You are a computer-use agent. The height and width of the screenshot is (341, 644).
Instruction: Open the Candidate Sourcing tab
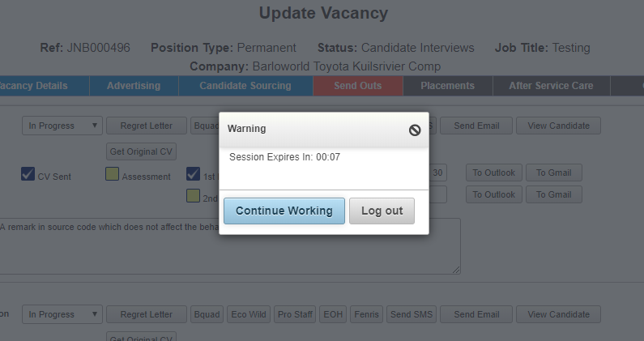[245, 86]
